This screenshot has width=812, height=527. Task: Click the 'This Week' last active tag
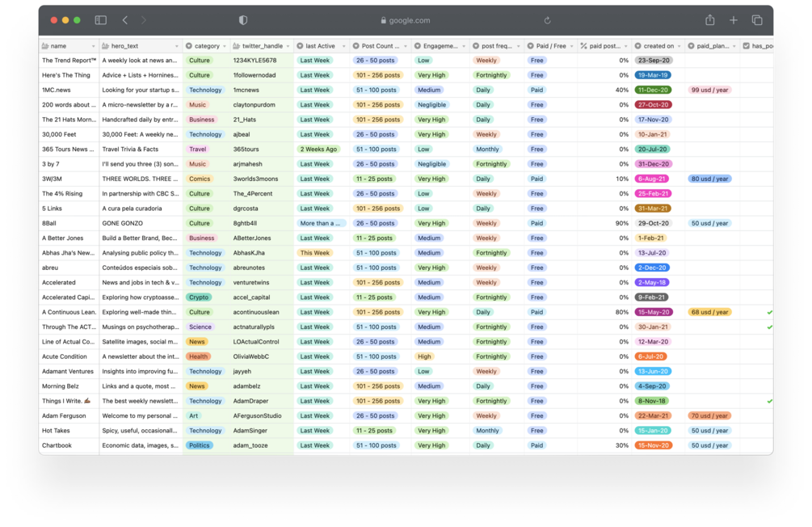click(x=315, y=253)
